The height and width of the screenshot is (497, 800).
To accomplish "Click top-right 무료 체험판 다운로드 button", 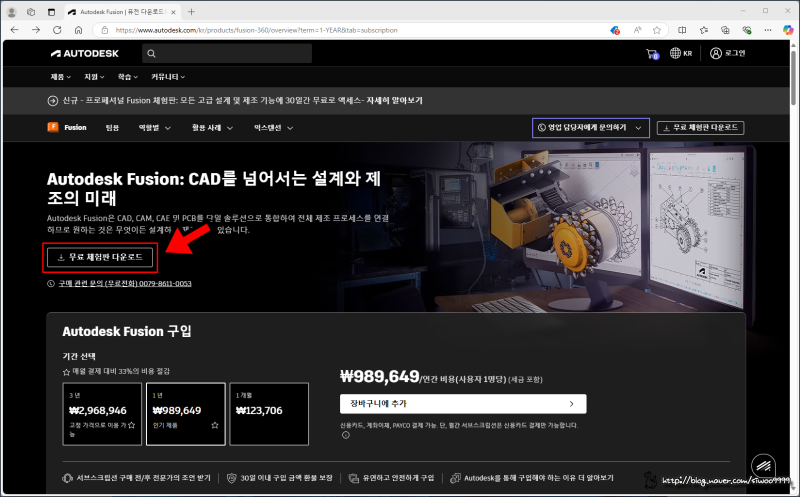I will 701,128.
